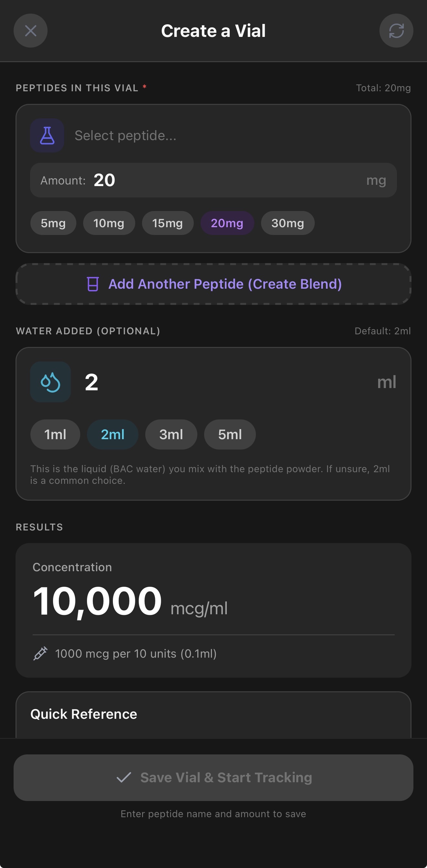
Task: Click the purple flask peptide icon
Action: (x=47, y=136)
